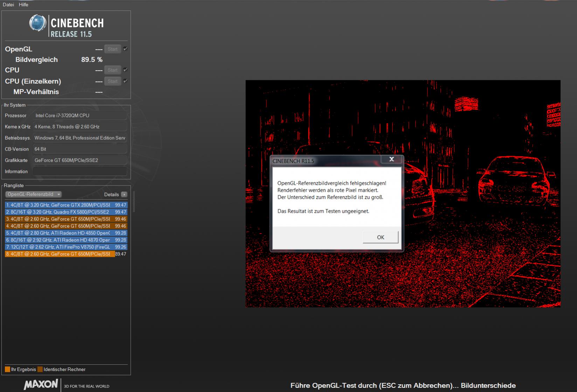The width and height of the screenshot is (577, 392).
Task: Start the CPU (Einzelkern) benchmark
Action: pyautogui.click(x=112, y=81)
